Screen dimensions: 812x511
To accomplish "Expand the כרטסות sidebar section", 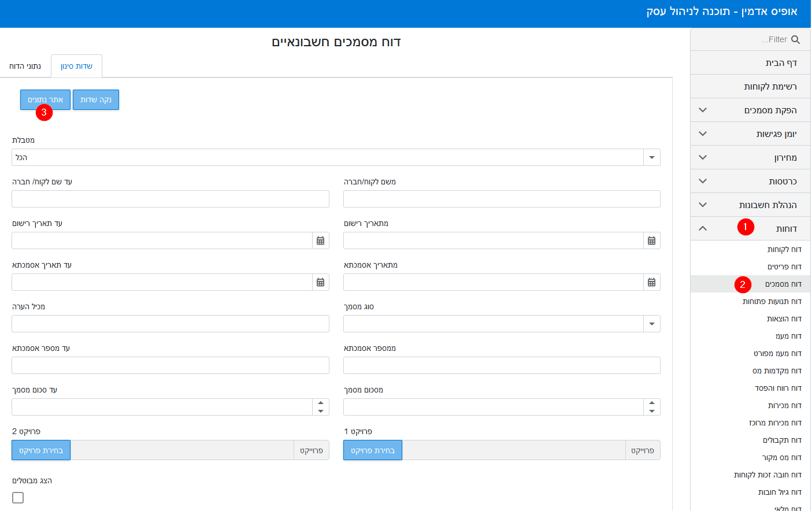I will click(x=750, y=181).
